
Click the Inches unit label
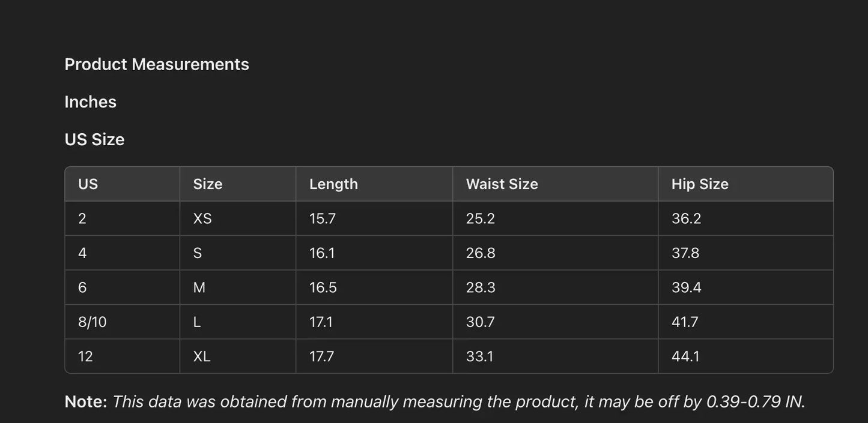90,102
